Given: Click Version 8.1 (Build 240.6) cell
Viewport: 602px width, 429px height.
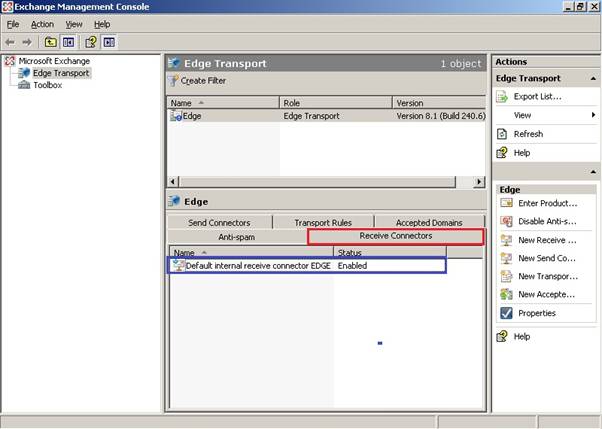Looking at the screenshot, I should point(440,116).
